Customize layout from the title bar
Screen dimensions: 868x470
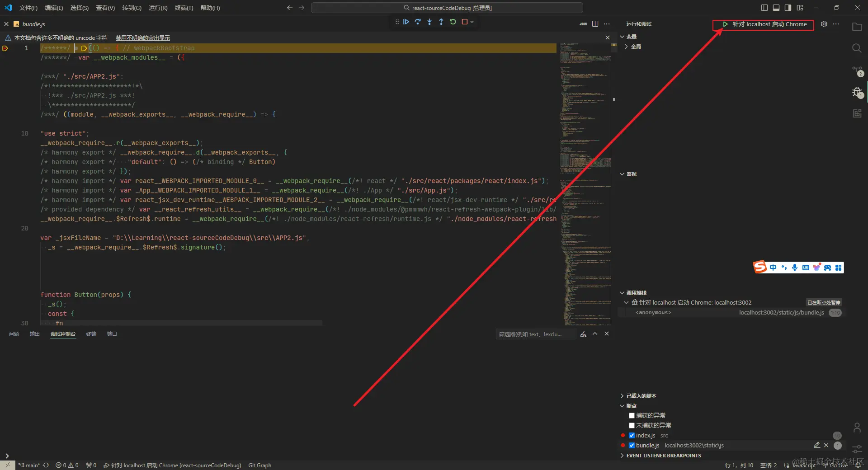800,8
